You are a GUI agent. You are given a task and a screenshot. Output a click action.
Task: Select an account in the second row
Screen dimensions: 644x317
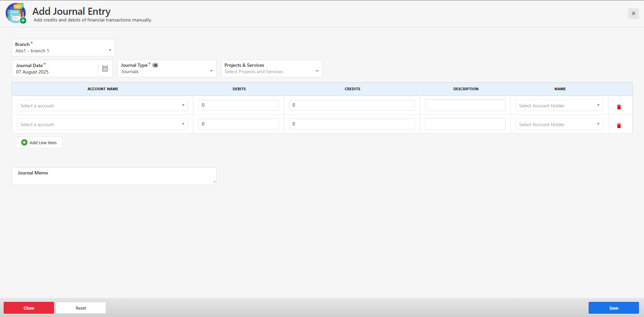tap(102, 124)
